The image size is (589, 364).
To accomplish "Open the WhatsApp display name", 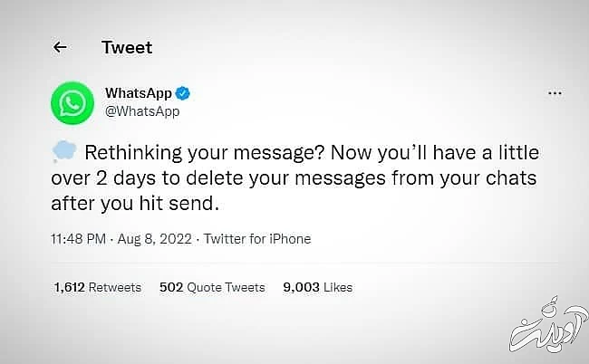I will [139, 93].
